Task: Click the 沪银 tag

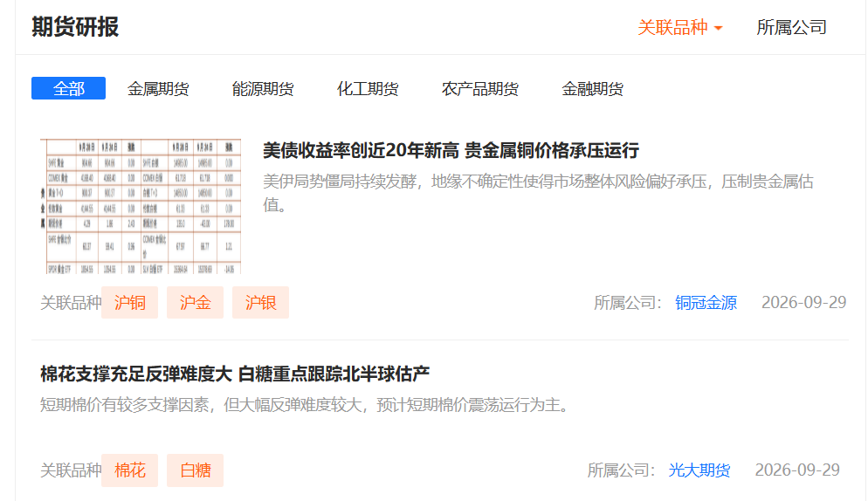Action: click(x=261, y=303)
